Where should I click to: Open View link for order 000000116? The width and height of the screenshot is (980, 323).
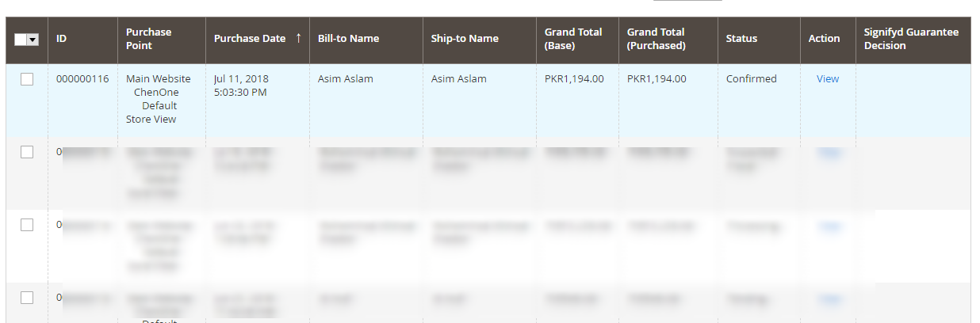pyautogui.click(x=828, y=79)
